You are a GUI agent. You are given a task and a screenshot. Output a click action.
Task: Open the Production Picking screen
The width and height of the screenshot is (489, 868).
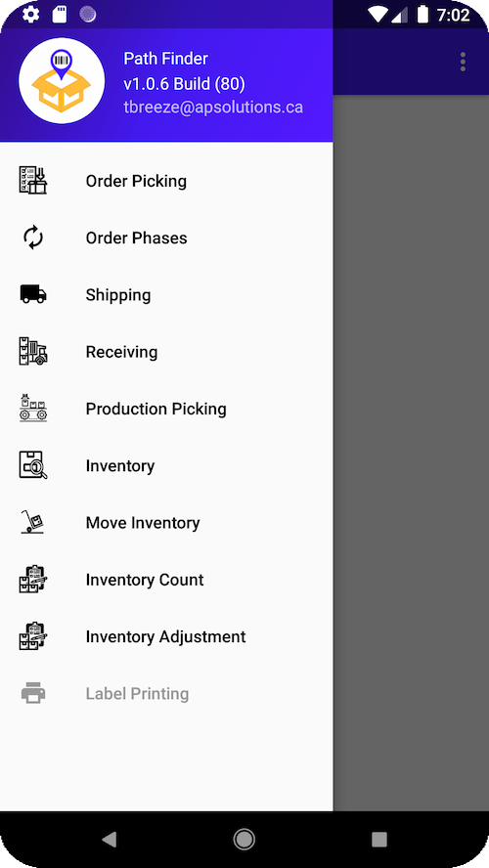point(166,409)
